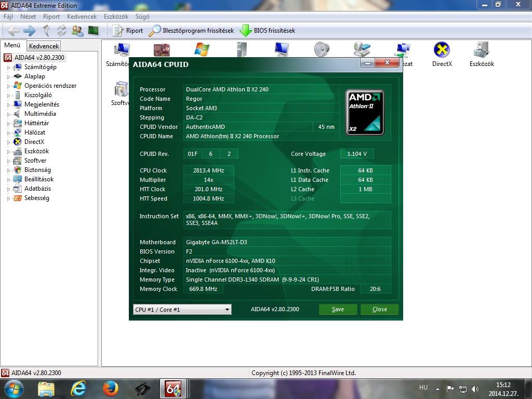This screenshot has height=399, width=532.
Task: Click Save in the CPUID dialog
Action: tap(338, 309)
